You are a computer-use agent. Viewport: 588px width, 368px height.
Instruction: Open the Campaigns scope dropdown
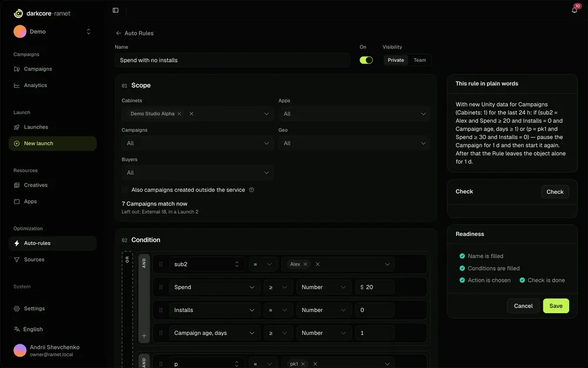[197, 143]
